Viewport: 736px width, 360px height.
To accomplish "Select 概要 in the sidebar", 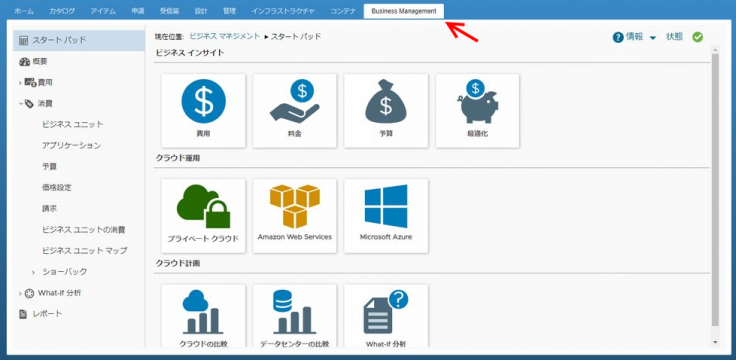I will pyautogui.click(x=40, y=61).
